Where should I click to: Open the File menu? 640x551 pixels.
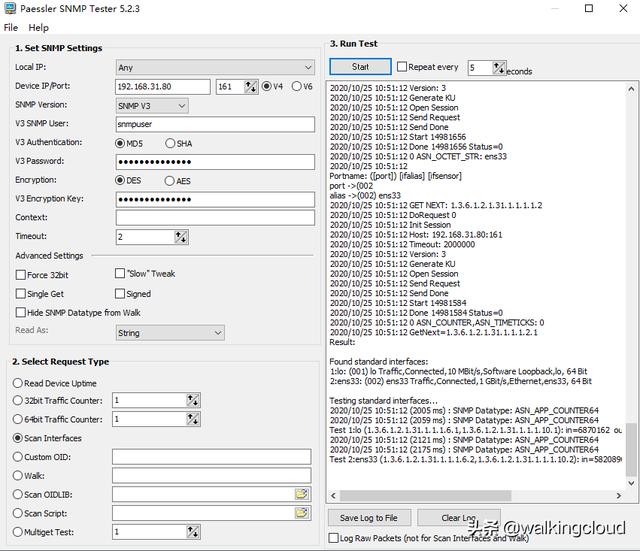11,27
